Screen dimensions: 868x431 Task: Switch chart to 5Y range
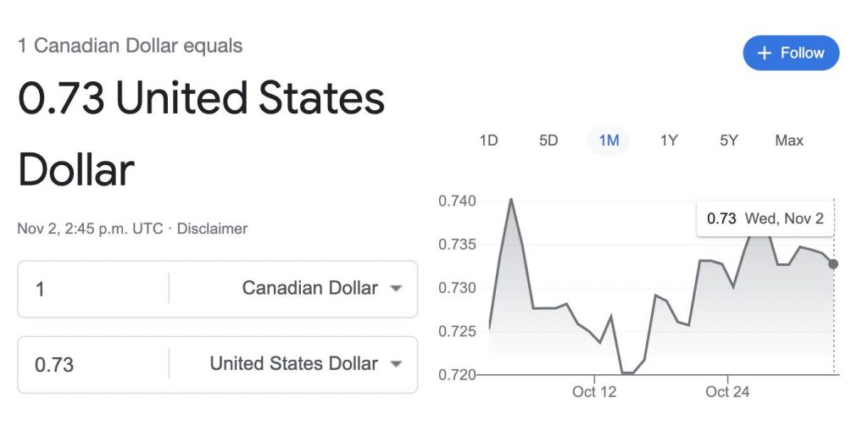(729, 141)
